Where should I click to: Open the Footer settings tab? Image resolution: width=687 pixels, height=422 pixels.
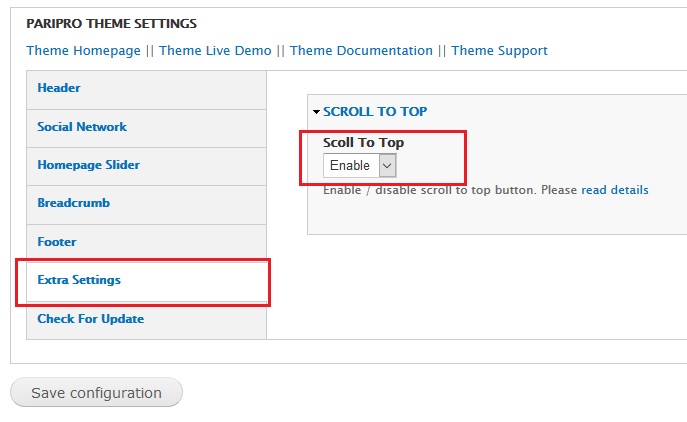pos(57,242)
